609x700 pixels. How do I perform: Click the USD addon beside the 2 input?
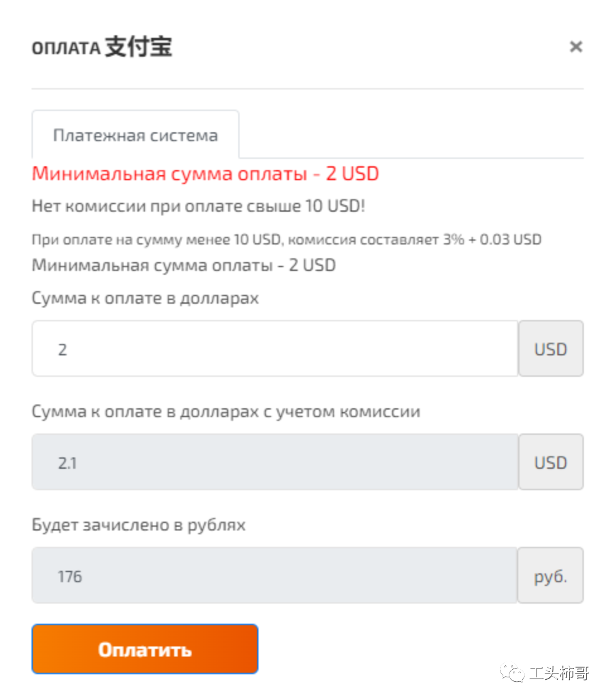pos(550,349)
